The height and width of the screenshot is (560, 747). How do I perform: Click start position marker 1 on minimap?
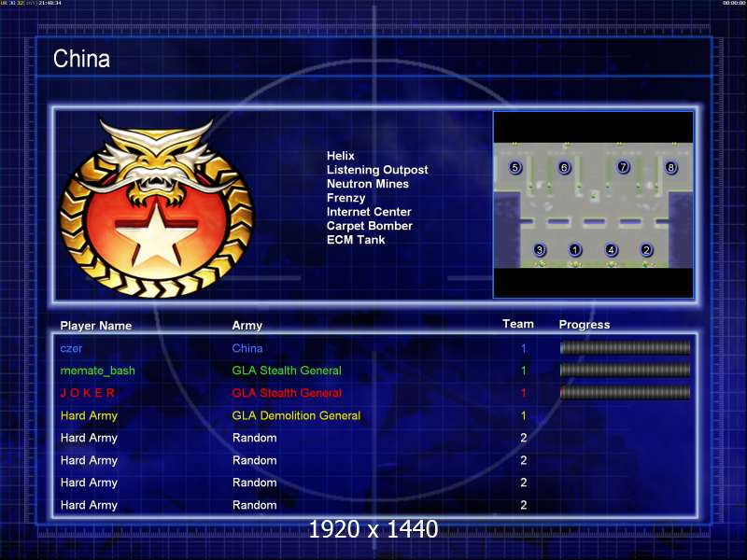(575, 249)
